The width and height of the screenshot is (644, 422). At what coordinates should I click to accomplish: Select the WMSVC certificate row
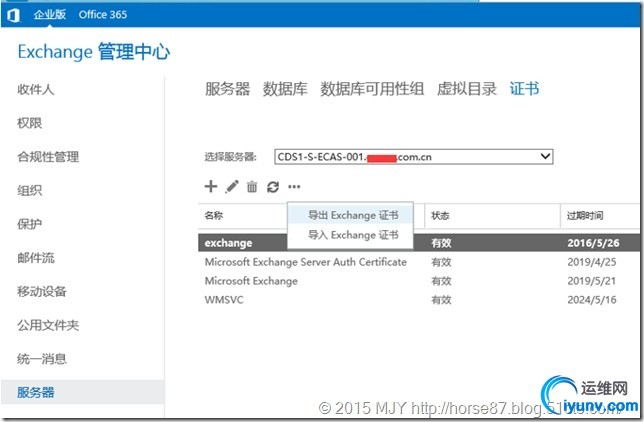click(x=420, y=300)
